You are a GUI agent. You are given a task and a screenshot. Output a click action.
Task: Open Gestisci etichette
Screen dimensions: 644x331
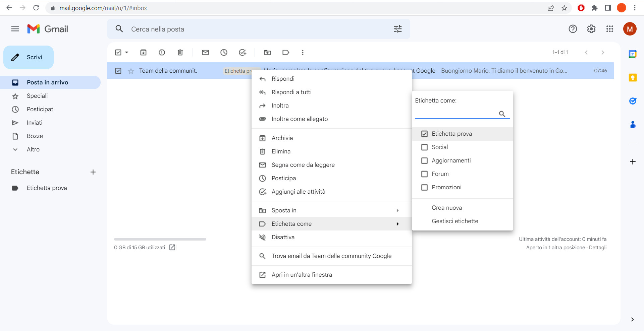click(455, 221)
